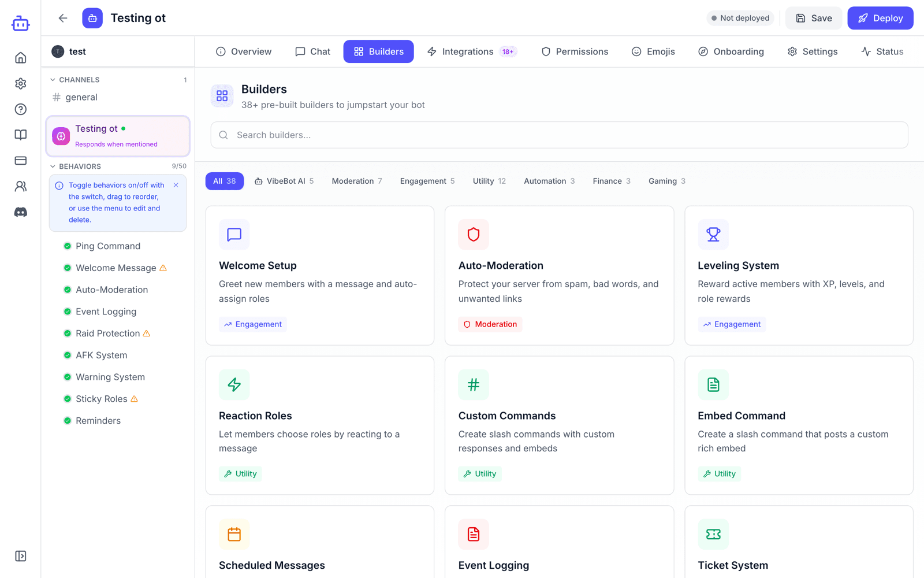This screenshot has width=924, height=578.
Task: Open the Leveling System builder title
Action: (x=738, y=265)
